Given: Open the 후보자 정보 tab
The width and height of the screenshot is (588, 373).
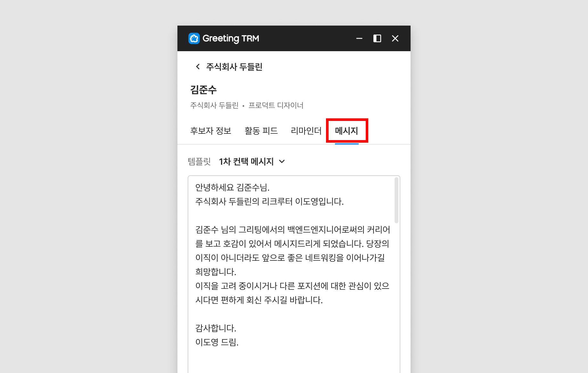Looking at the screenshot, I should (211, 131).
